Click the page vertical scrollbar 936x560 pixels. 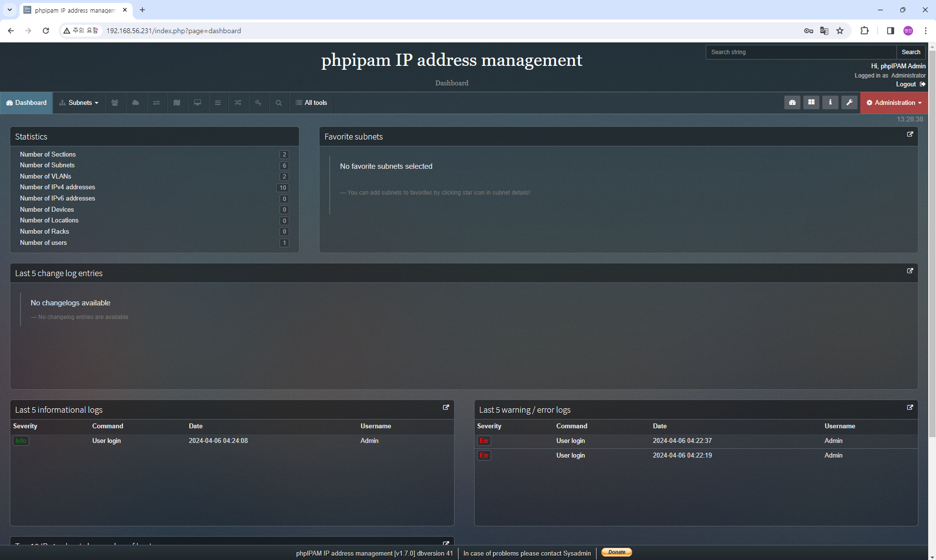tap(932, 244)
